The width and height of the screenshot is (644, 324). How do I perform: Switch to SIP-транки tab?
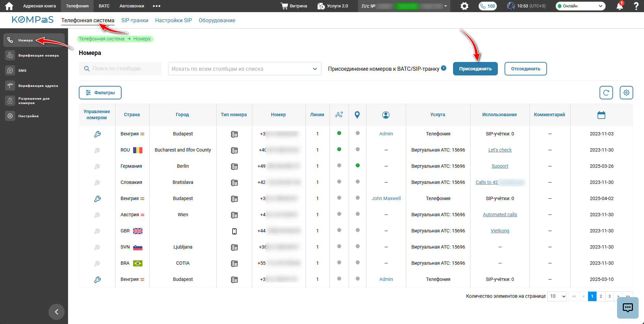tap(135, 21)
